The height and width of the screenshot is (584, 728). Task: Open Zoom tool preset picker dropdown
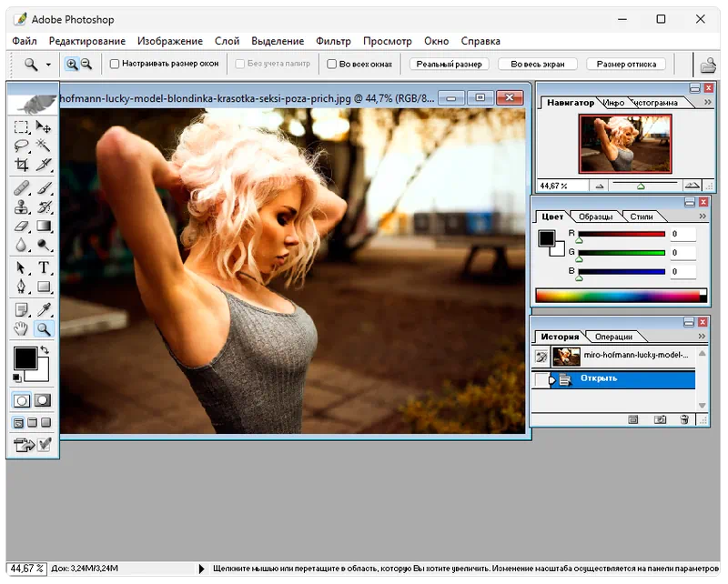pyautogui.click(x=48, y=65)
